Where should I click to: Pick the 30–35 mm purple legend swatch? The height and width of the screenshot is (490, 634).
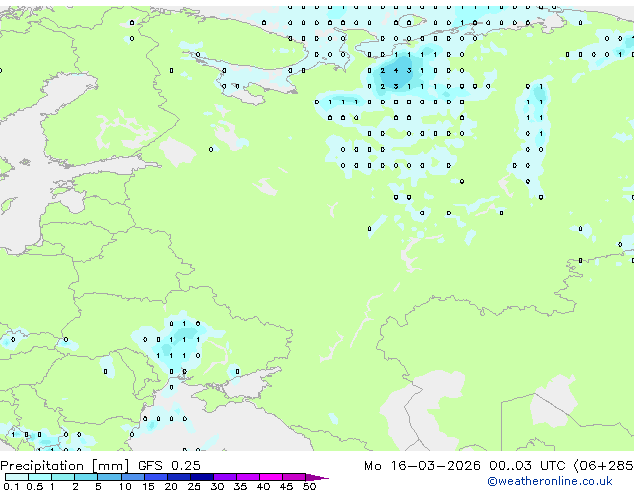(x=224, y=477)
